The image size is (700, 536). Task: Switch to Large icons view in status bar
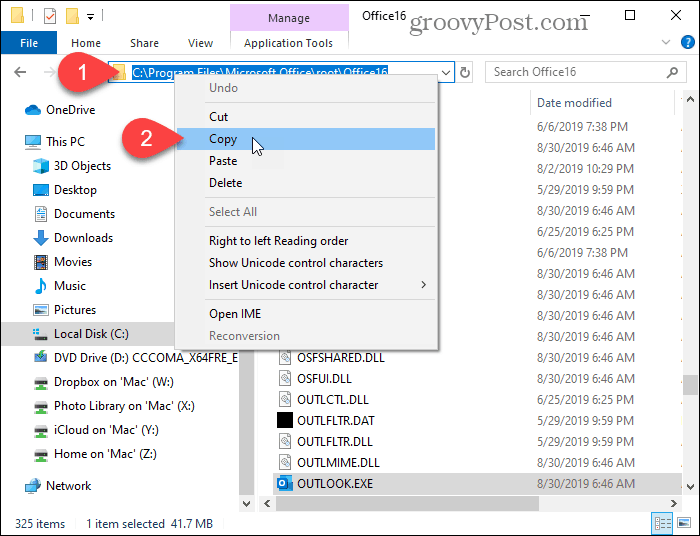pos(683,523)
